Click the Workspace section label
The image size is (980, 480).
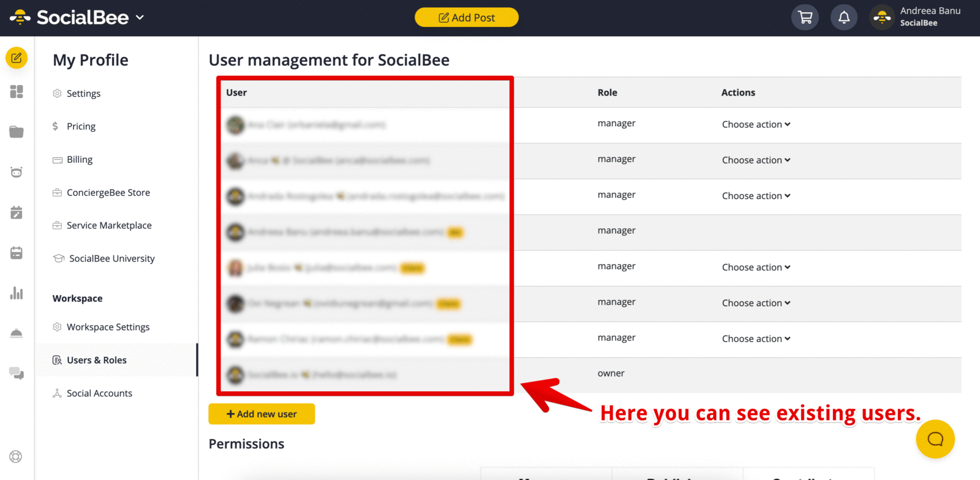(77, 299)
